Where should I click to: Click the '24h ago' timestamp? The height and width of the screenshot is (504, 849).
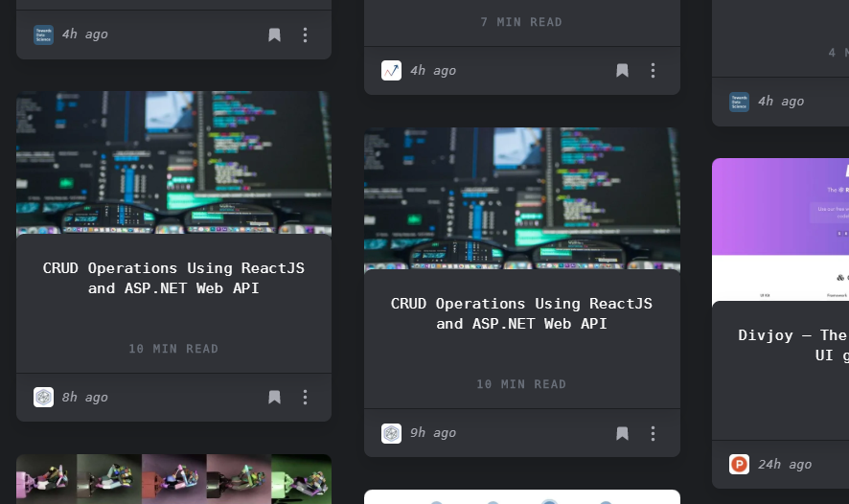tap(785, 465)
